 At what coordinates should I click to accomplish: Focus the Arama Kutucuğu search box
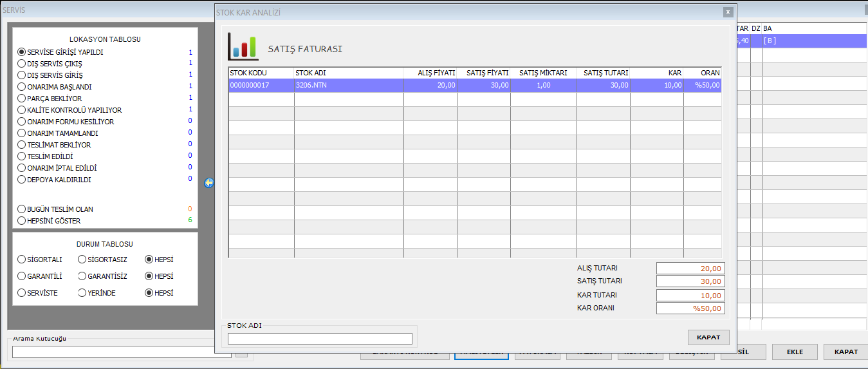pyautogui.click(x=122, y=352)
